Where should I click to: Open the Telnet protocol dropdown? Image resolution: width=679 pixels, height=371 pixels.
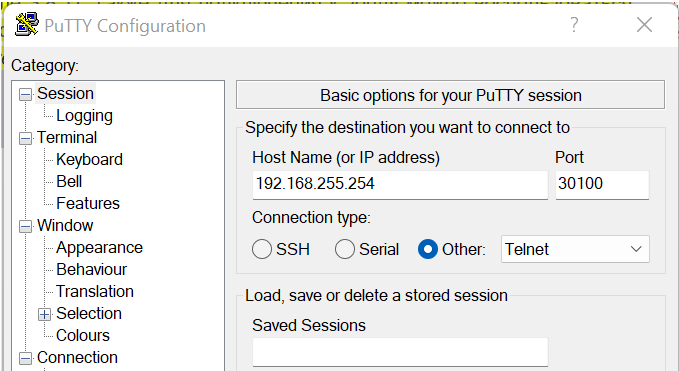pos(575,249)
